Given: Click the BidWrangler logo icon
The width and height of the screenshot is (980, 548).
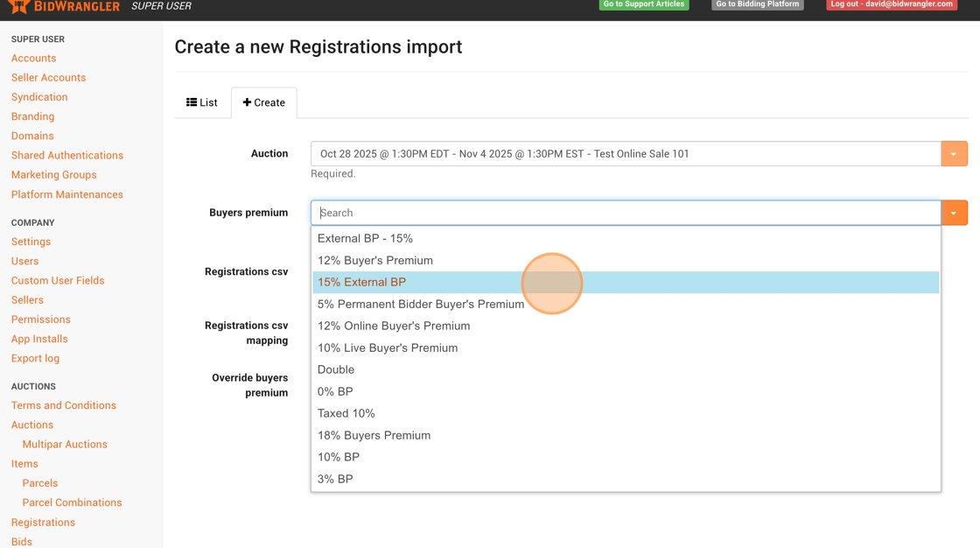Looking at the screenshot, I should point(18,6).
